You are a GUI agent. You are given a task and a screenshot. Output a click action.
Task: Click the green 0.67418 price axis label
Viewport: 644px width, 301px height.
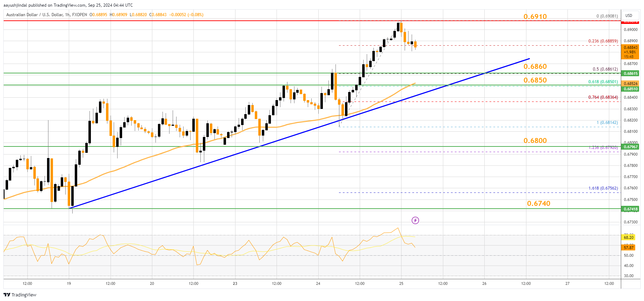[630, 209]
